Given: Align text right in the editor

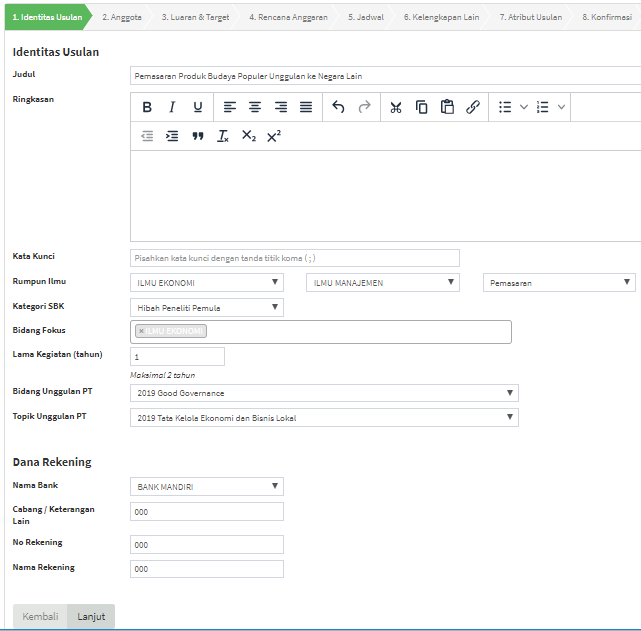Looking at the screenshot, I should 280,107.
